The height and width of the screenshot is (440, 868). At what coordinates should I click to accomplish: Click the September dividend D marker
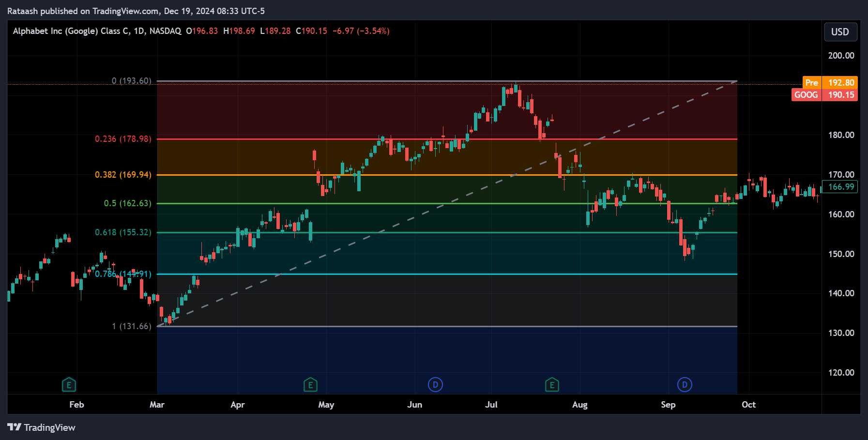click(685, 385)
